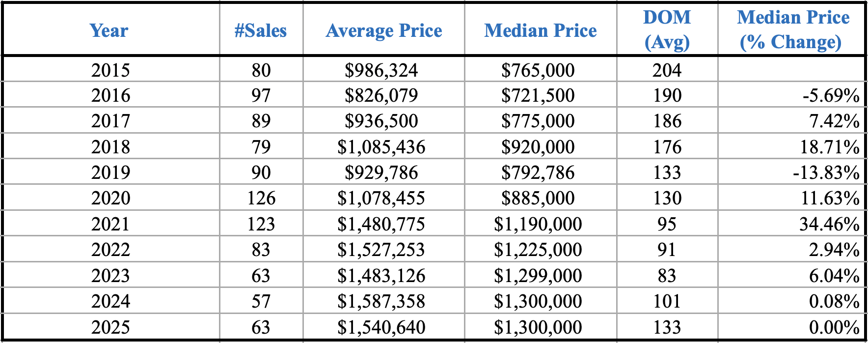The height and width of the screenshot is (343, 868).
Task: Select the 2016 average price $826,079
Action: 381,95
